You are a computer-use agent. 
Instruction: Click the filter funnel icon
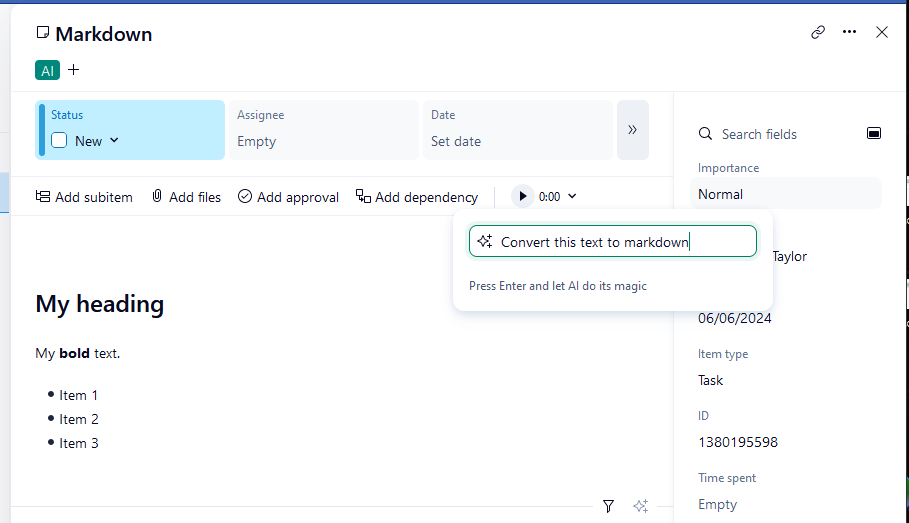click(x=608, y=506)
